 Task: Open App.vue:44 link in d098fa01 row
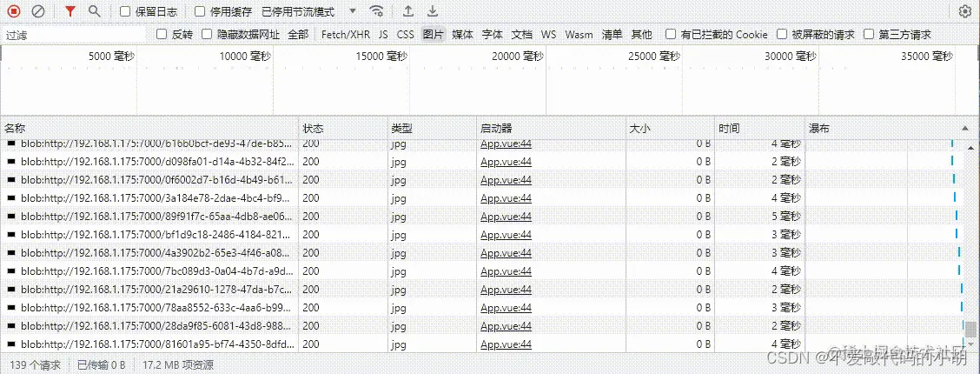click(506, 162)
